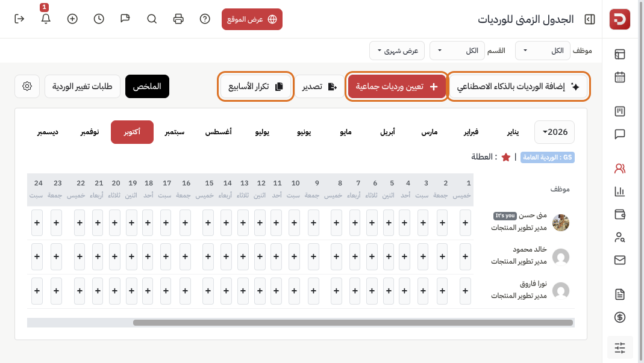Open user search icon in sidebar
The width and height of the screenshot is (644, 363).
[x=620, y=237]
